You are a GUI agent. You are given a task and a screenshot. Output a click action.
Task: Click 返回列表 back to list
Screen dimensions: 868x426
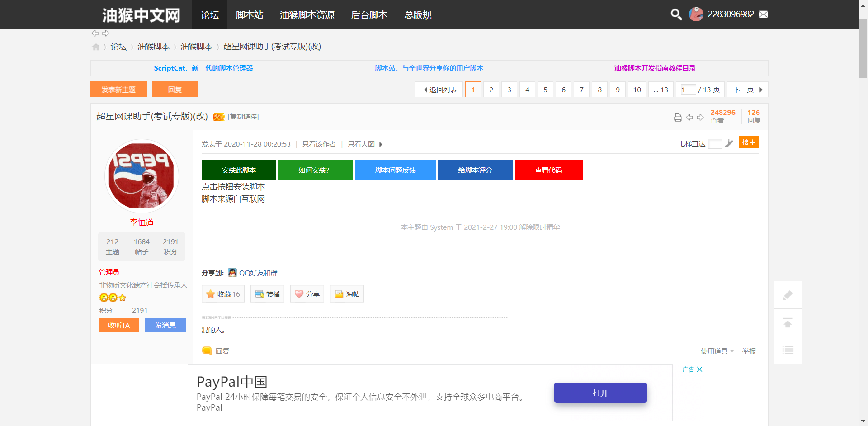439,90
